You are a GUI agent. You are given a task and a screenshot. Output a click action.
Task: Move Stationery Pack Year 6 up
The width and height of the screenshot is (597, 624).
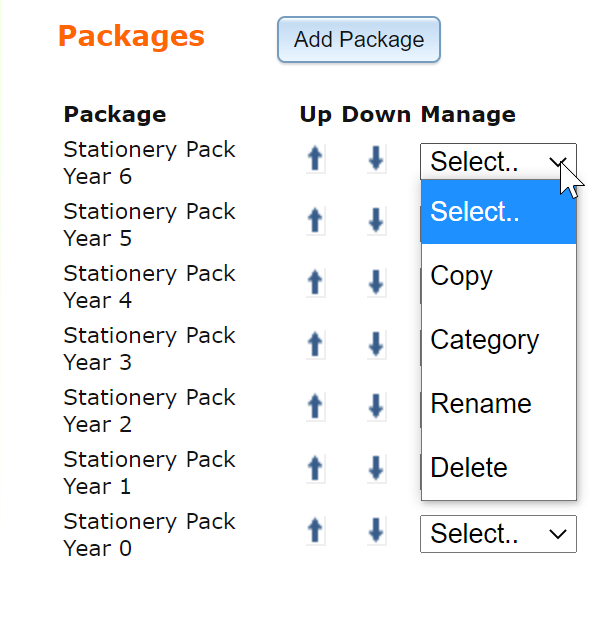[x=316, y=158]
